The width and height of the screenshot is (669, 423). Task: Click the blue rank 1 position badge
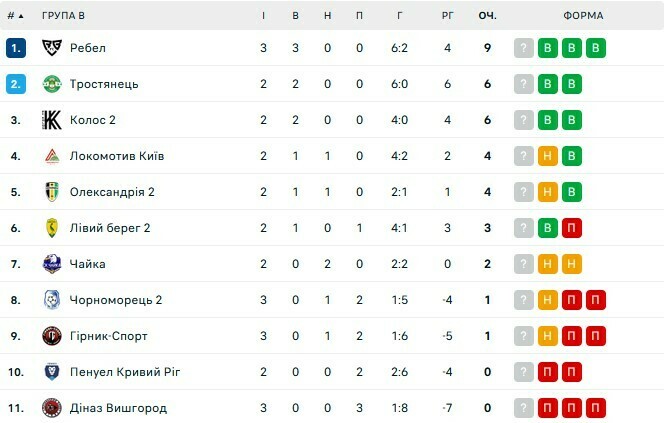[14, 48]
